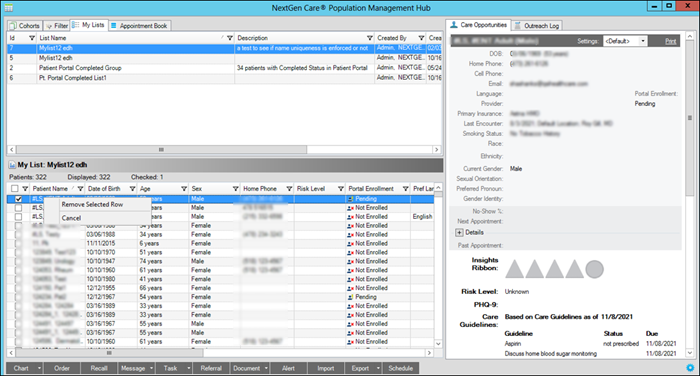Select the Patient Portal Completed Group row
700x376 pixels.
coord(224,68)
